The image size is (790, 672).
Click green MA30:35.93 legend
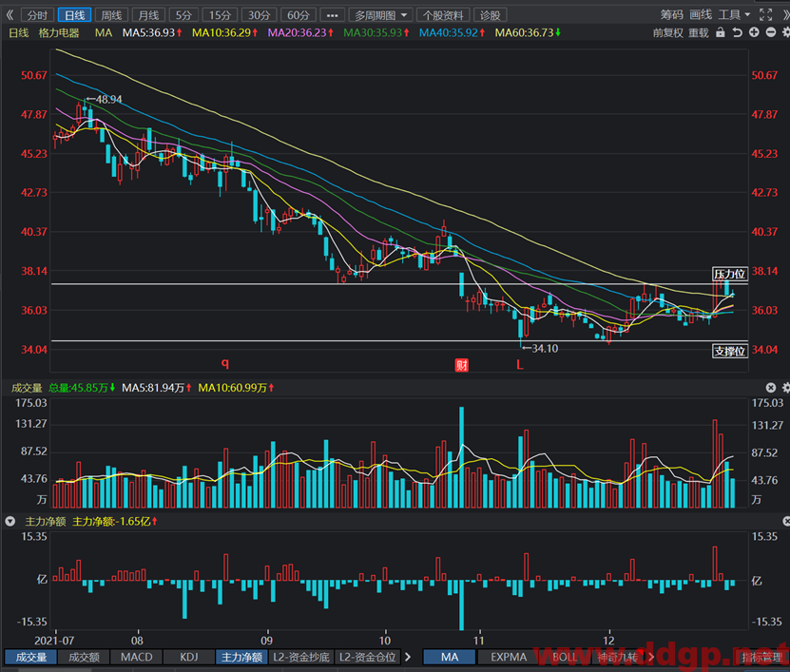(x=376, y=32)
